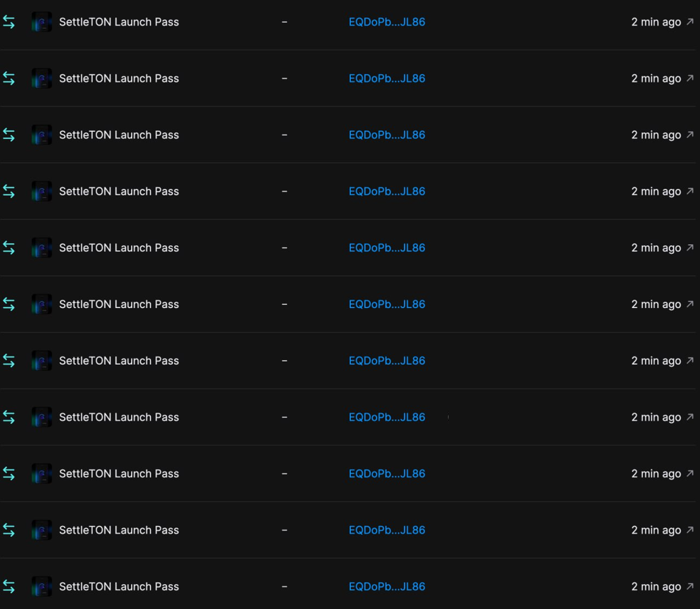The height and width of the screenshot is (609, 700).
Task: Click the SettleTON Launch Pass thumbnail in the fifth row
Action: click(42, 247)
